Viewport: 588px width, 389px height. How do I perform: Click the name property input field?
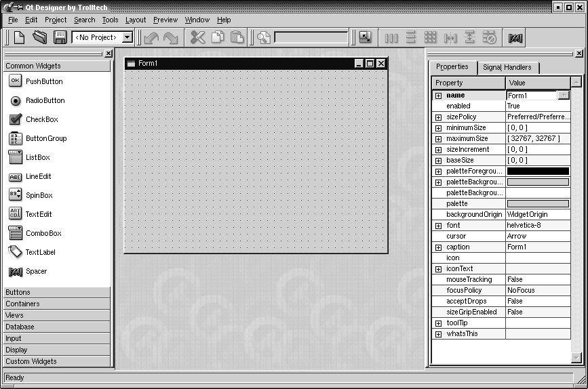coord(531,96)
